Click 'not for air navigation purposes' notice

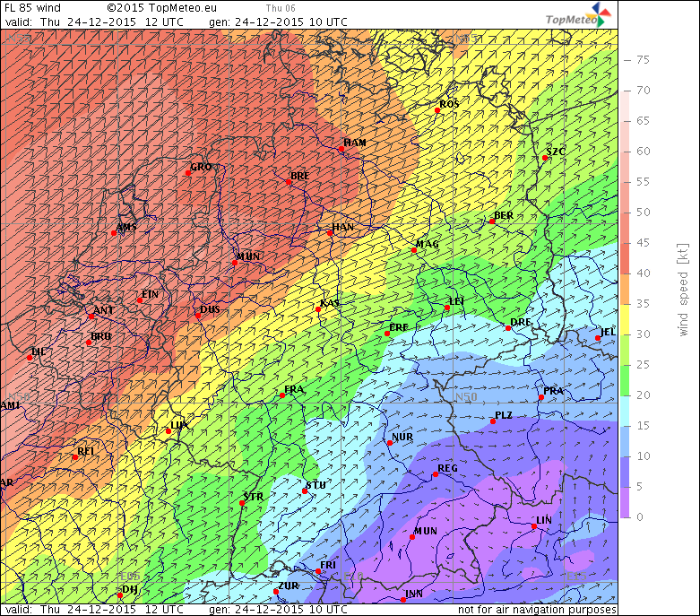pos(537,610)
